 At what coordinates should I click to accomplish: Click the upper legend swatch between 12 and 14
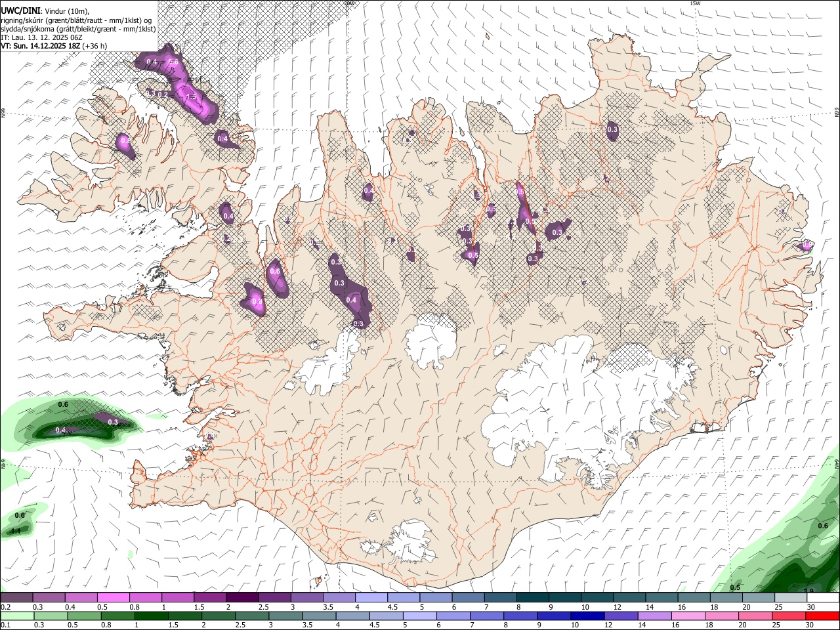630,598
